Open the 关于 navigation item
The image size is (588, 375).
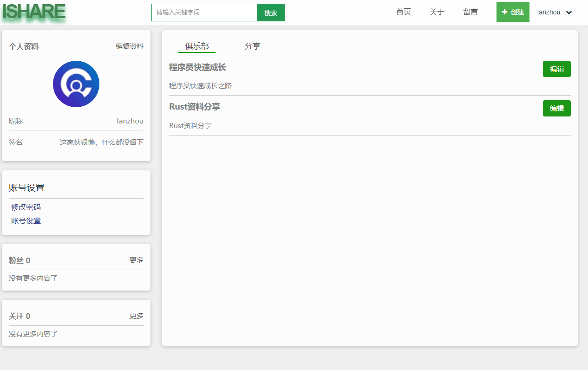pyautogui.click(x=437, y=12)
